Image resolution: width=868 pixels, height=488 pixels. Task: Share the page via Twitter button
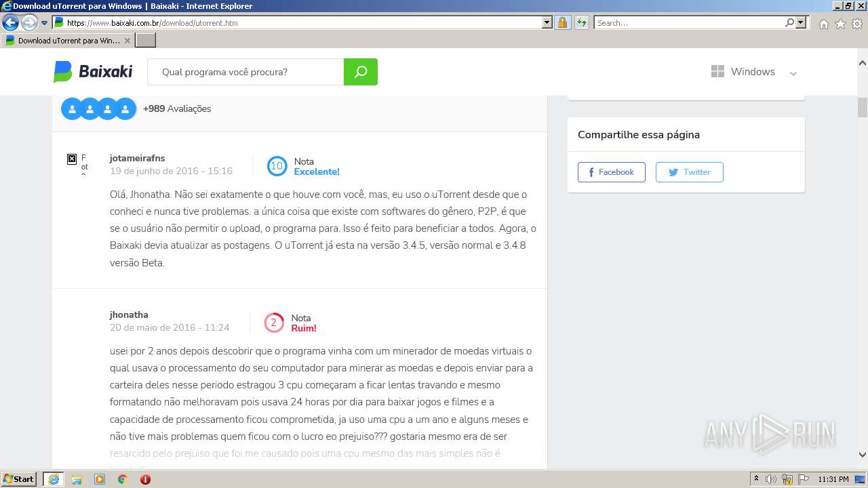(x=689, y=172)
